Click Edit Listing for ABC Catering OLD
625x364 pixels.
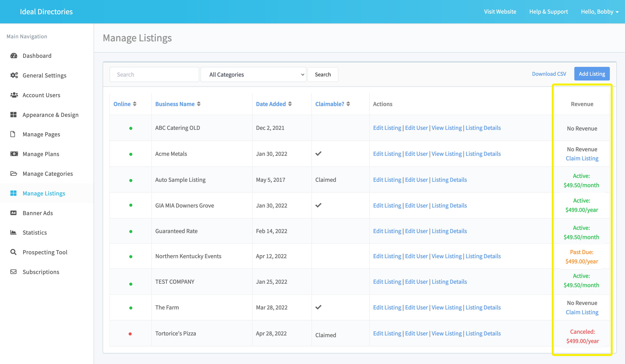click(x=387, y=128)
